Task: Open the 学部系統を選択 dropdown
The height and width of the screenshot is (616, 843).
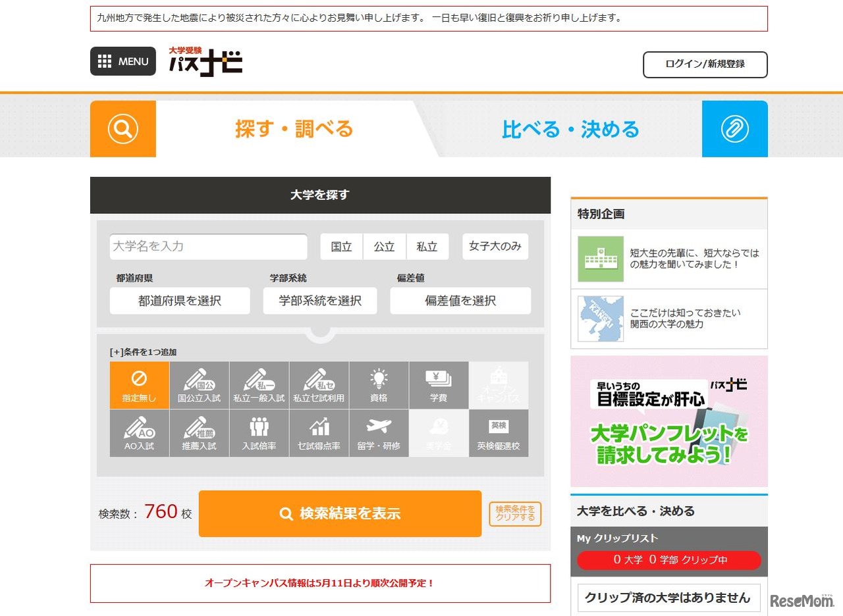Action: [320, 301]
